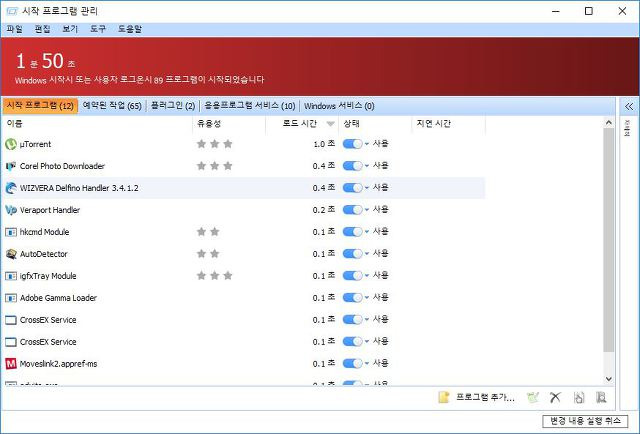Click the µTorrent program icon
This screenshot has height=434, width=640.
tap(11, 144)
